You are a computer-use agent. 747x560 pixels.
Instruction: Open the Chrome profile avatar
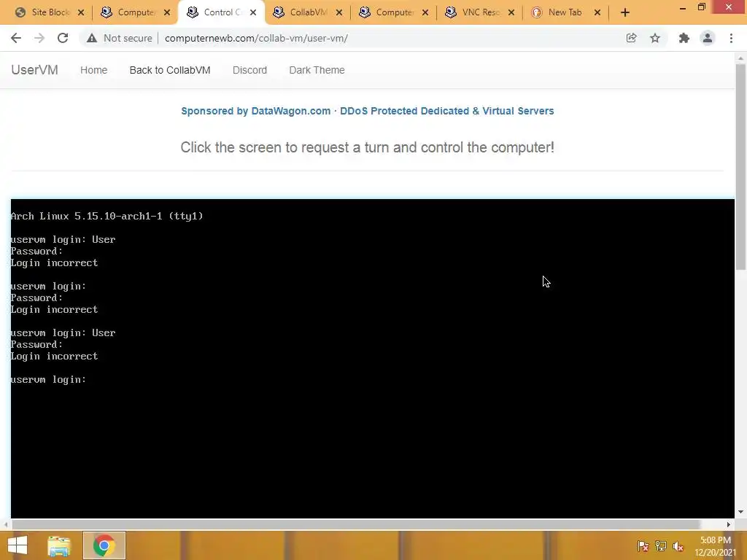tap(708, 38)
